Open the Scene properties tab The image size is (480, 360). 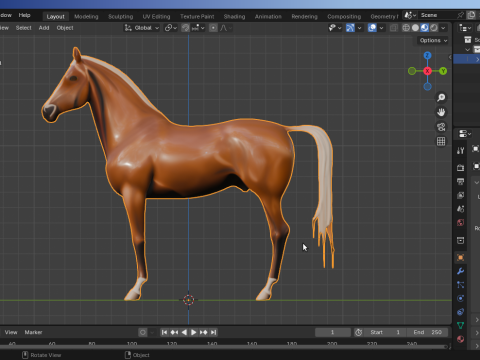click(x=460, y=209)
